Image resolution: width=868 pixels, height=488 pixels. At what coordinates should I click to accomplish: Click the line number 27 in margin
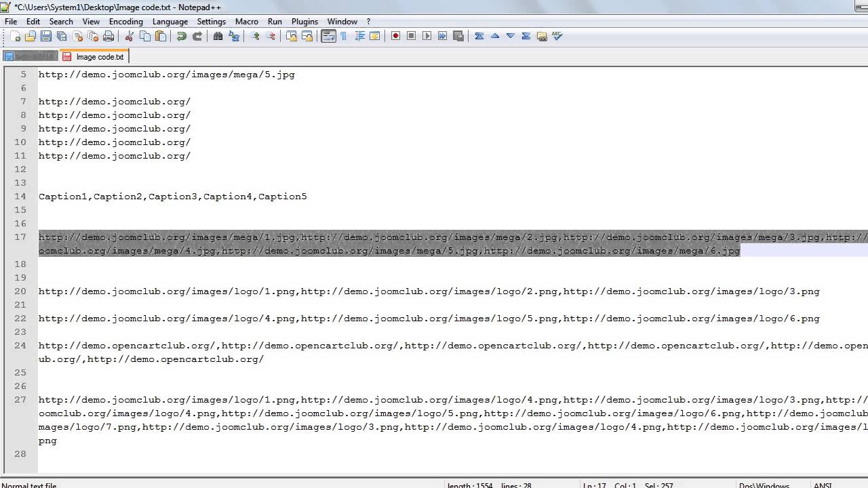click(x=20, y=400)
